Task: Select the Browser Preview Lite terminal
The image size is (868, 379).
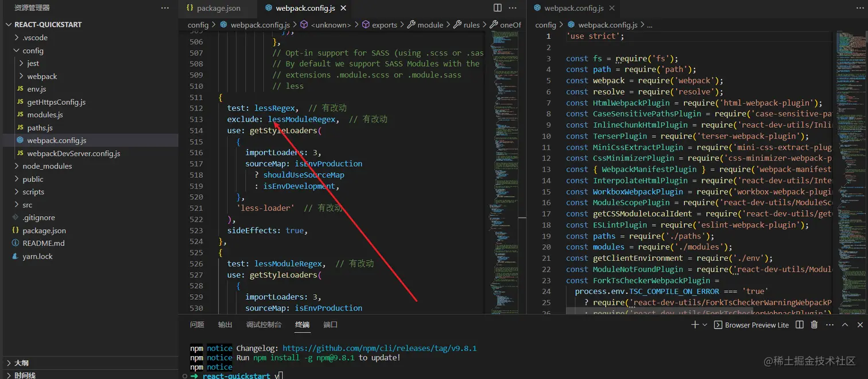Action: pyautogui.click(x=751, y=325)
